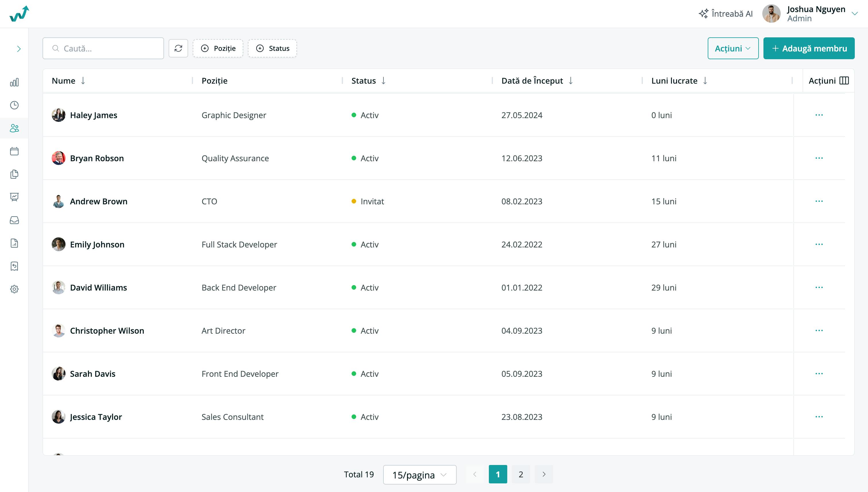Click the refresh table icon button
Viewport: 868px width, 492px height.
(178, 48)
